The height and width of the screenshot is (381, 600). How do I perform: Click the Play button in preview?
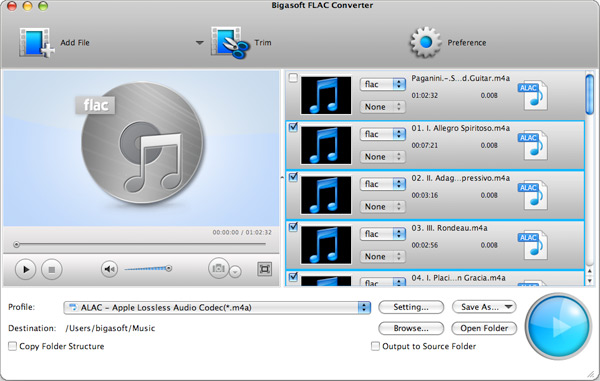tap(25, 269)
